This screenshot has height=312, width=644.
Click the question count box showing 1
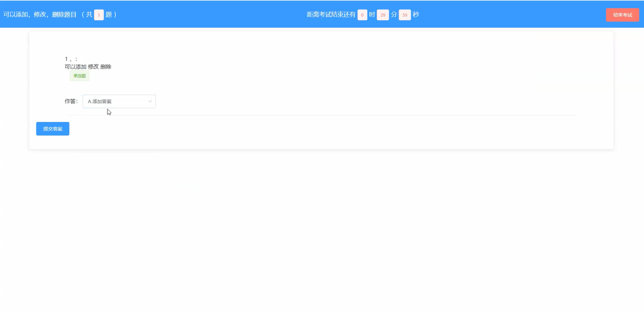pos(99,15)
